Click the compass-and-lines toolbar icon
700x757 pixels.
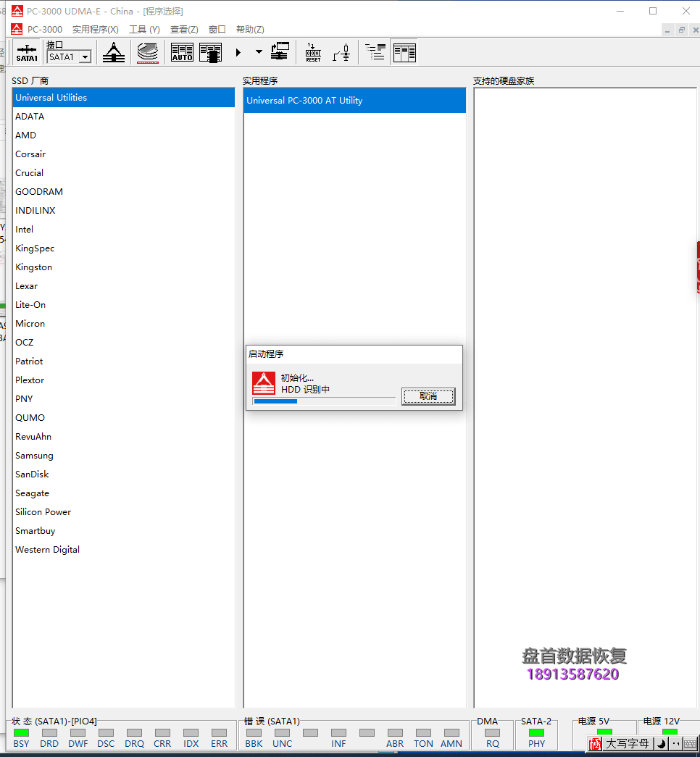click(114, 52)
